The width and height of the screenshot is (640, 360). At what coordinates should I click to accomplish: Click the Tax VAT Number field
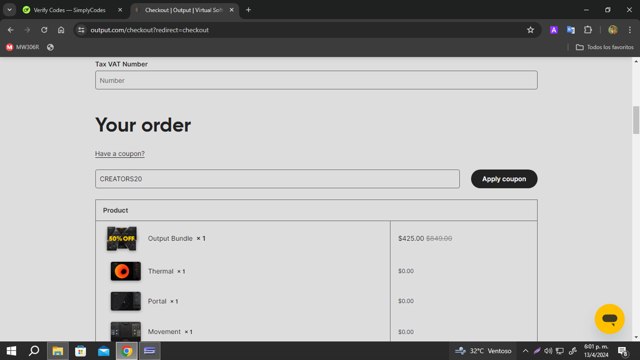316,80
